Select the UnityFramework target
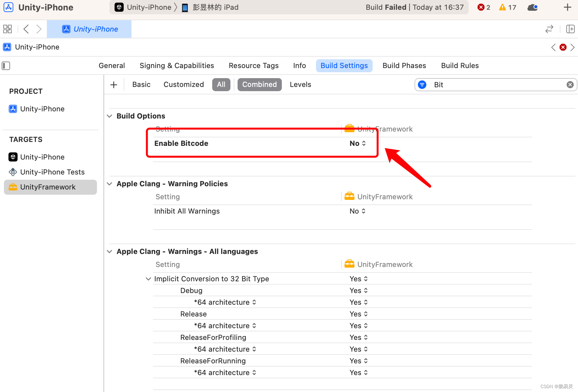The width and height of the screenshot is (578, 392). click(x=50, y=187)
